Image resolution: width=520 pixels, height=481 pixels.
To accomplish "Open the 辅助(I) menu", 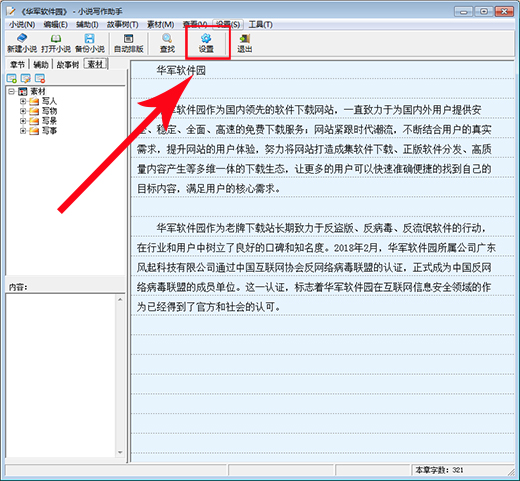I will pos(87,25).
